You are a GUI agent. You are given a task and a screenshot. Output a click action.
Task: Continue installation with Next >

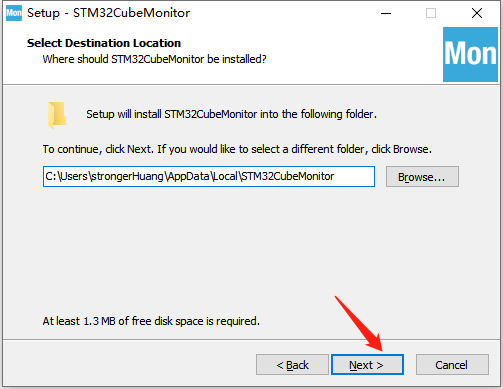pos(367,365)
